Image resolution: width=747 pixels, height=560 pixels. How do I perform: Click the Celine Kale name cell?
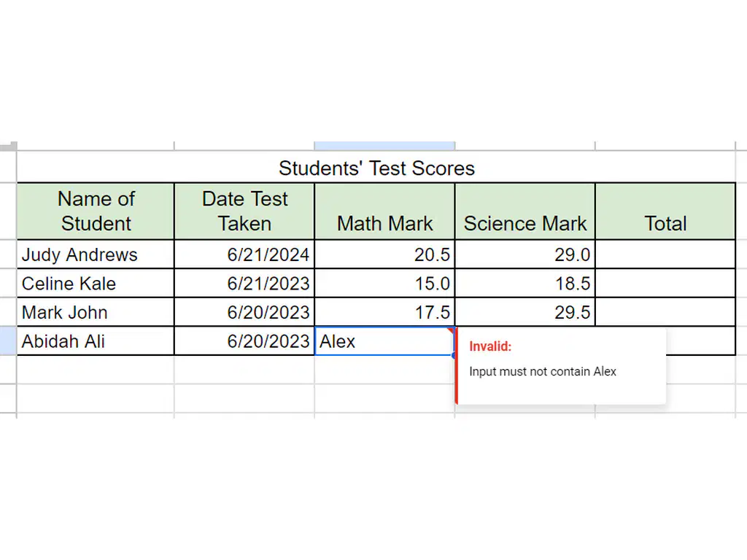click(x=96, y=284)
